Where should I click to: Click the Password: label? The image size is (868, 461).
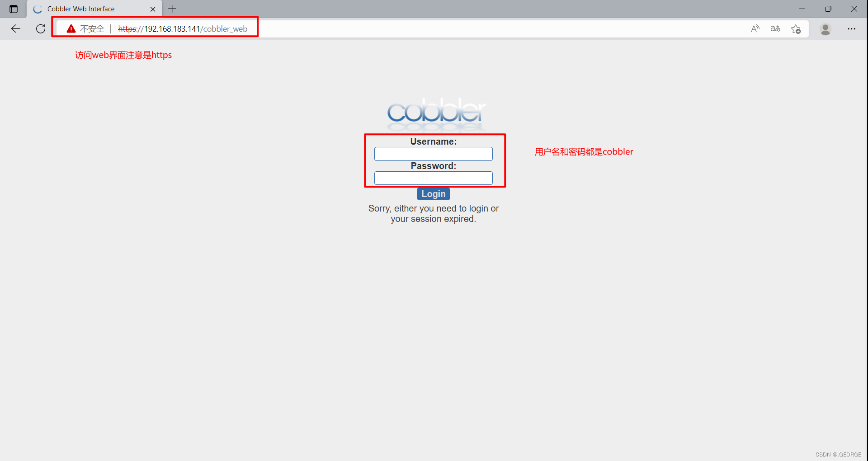434,166
